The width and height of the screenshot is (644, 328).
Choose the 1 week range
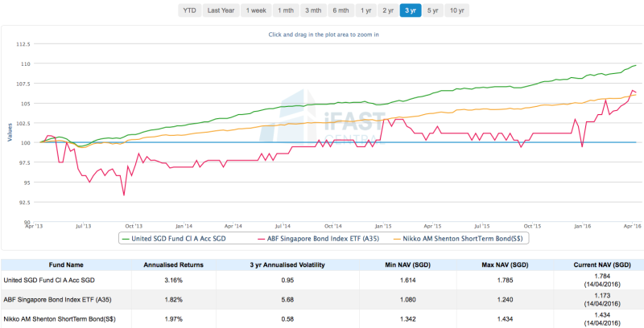256,10
